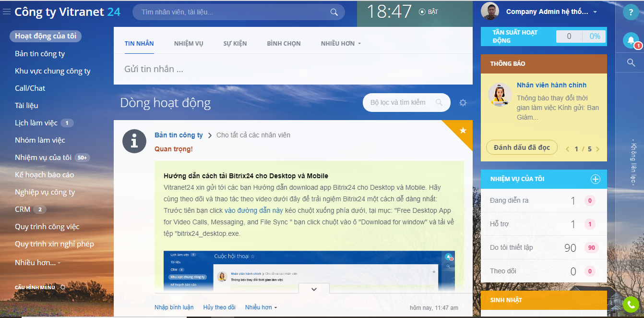644x318 pixels.
Task: Open Nhân viên hành chính link in Thông báo
Action: [x=551, y=85]
